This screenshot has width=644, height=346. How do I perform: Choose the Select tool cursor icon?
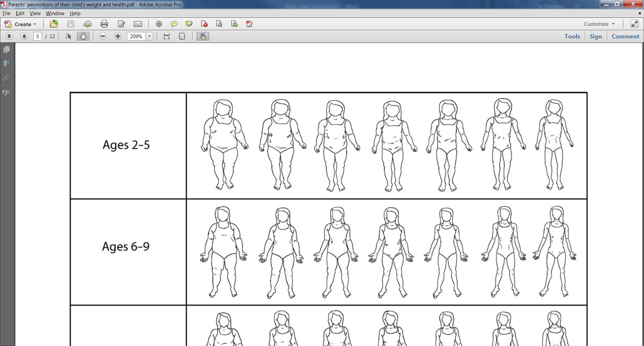(x=68, y=36)
